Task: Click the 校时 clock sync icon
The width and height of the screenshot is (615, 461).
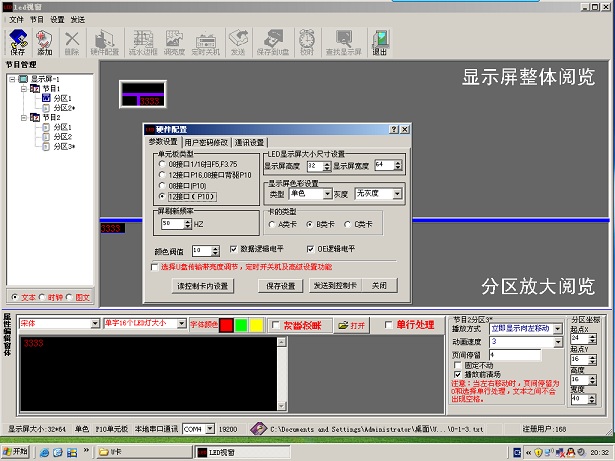Action: 307,41
